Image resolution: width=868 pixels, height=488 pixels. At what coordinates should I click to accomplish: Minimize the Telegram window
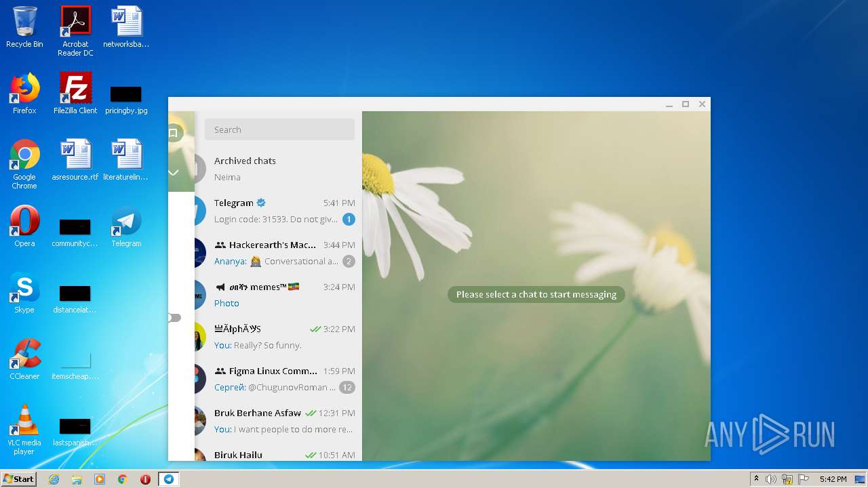pyautogui.click(x=669, y=104)
